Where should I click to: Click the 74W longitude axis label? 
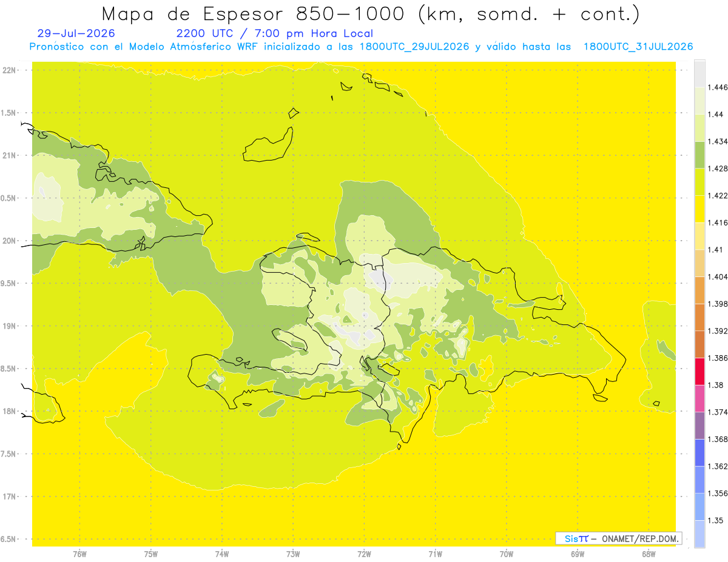click(x=222, y=554)
